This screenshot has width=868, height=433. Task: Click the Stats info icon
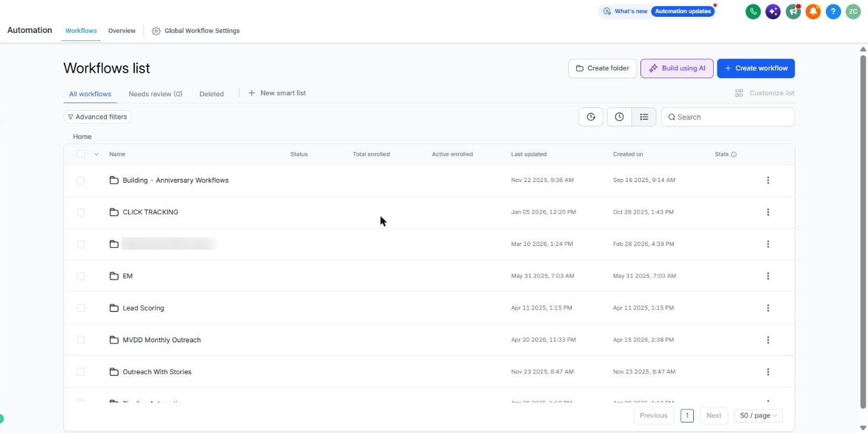(734, 154)
